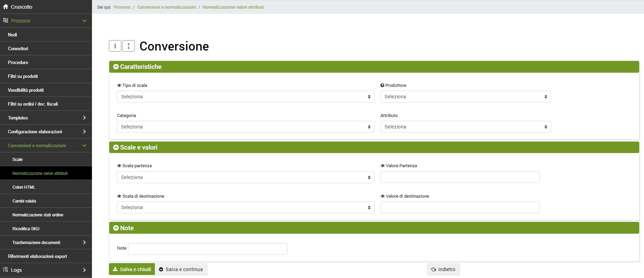Open the Tipo di scala dropdown

coord(245,97)
